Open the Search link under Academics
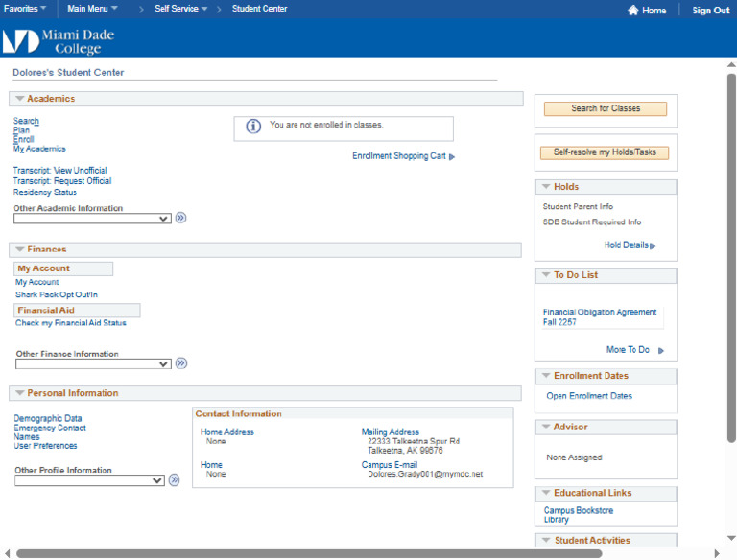Viewport: 737px width, 560px height. [x=26, y=121]
